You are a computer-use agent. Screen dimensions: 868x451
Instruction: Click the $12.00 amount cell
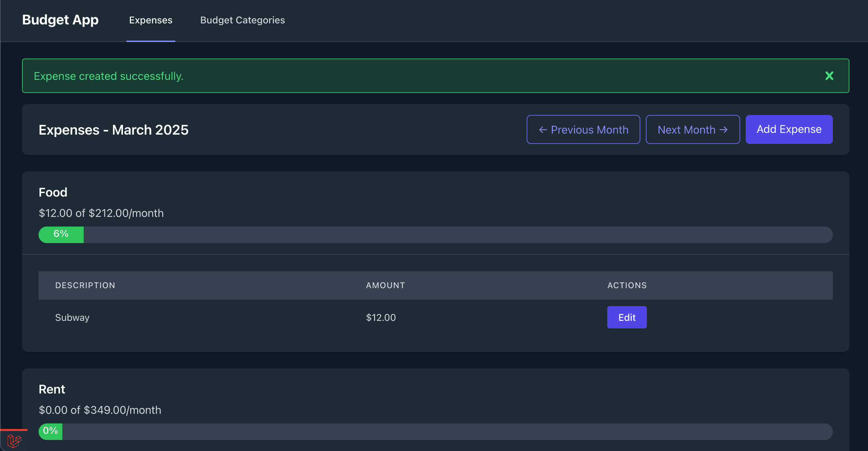point(381,317)
